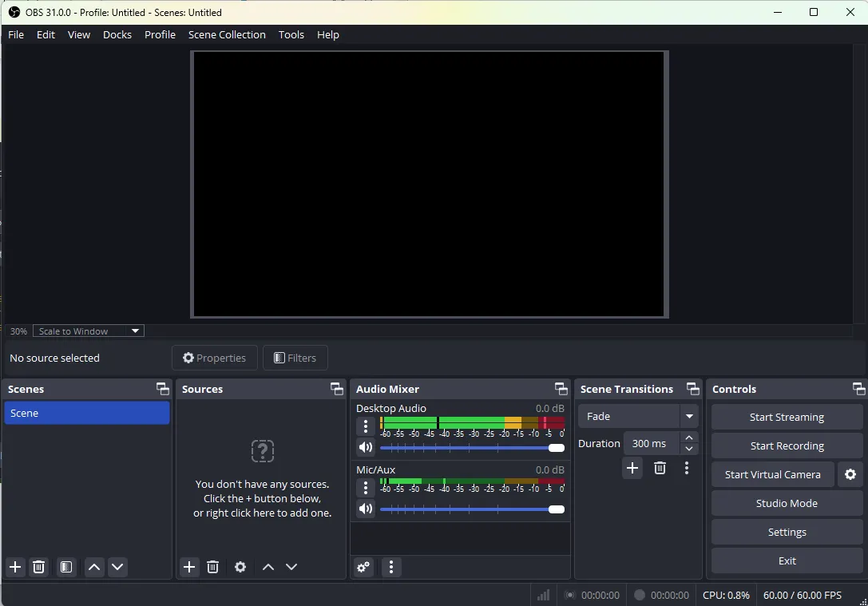The height and width of the screenshot is (606, 868).
Task: Delete transition using trash icon
Action: pyautogui.click(x=660, y=468)
